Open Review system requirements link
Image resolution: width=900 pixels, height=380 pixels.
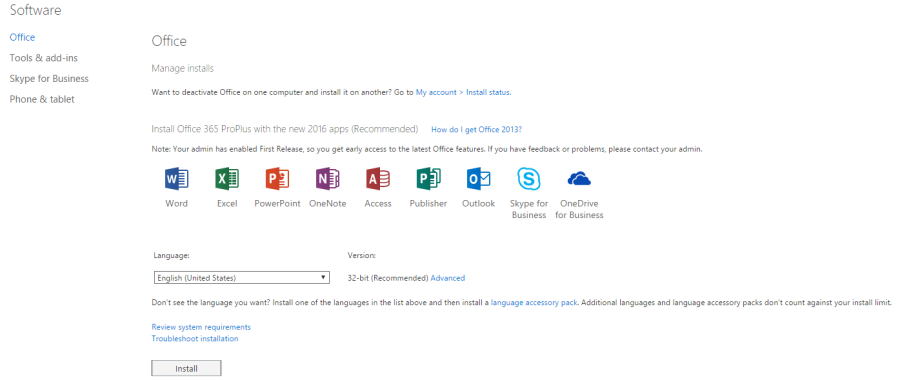pyautogui.click(x=201, y=327)
